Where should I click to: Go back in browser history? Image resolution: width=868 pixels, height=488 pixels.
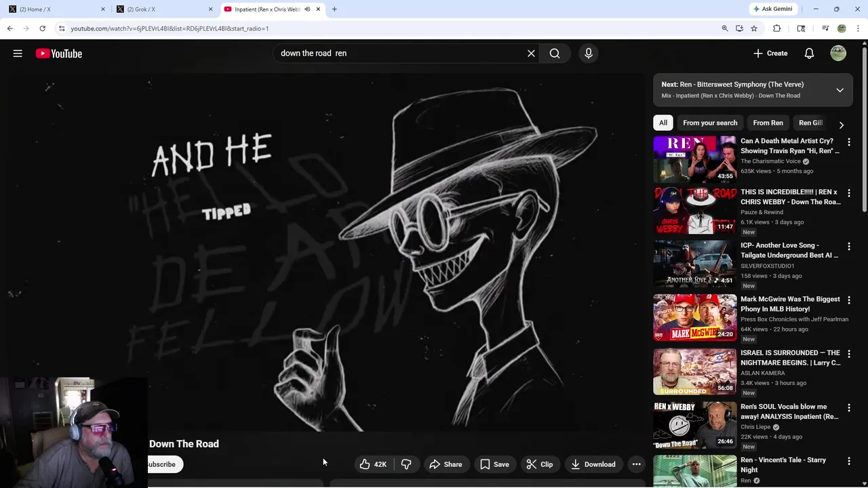[9, 28]
